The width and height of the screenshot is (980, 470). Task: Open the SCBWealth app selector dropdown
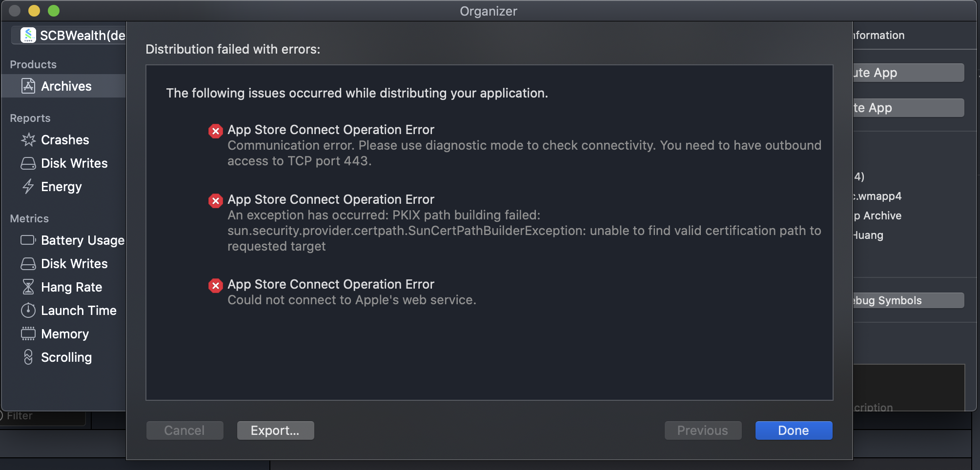pyautogui.click(x=68, y=35)
